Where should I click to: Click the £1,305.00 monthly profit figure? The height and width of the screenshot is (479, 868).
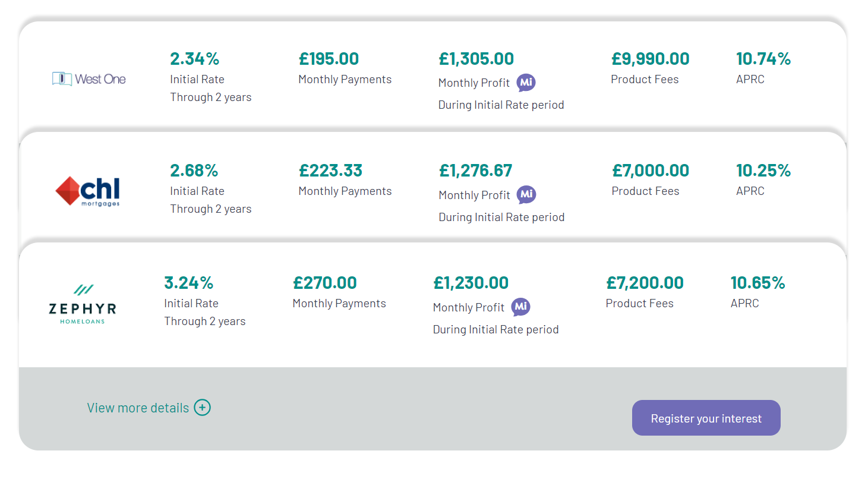(x=476, y=59)
